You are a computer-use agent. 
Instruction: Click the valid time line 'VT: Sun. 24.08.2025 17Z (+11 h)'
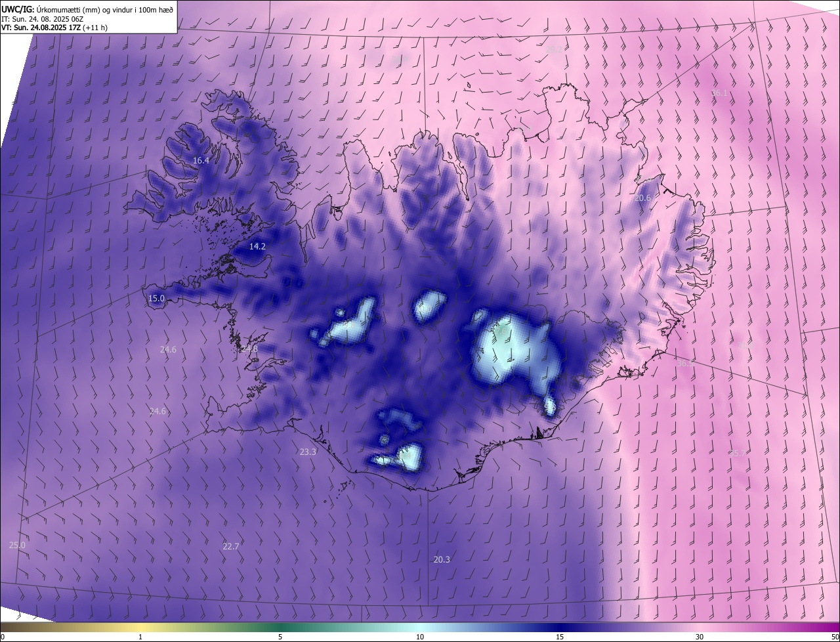(x=54, y=28)
